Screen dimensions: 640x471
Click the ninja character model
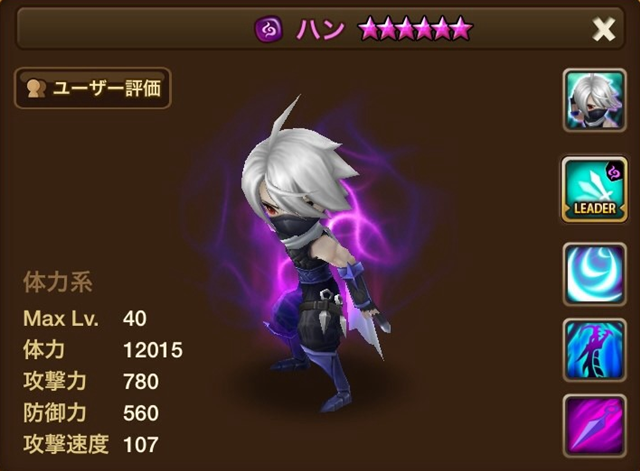314,253
